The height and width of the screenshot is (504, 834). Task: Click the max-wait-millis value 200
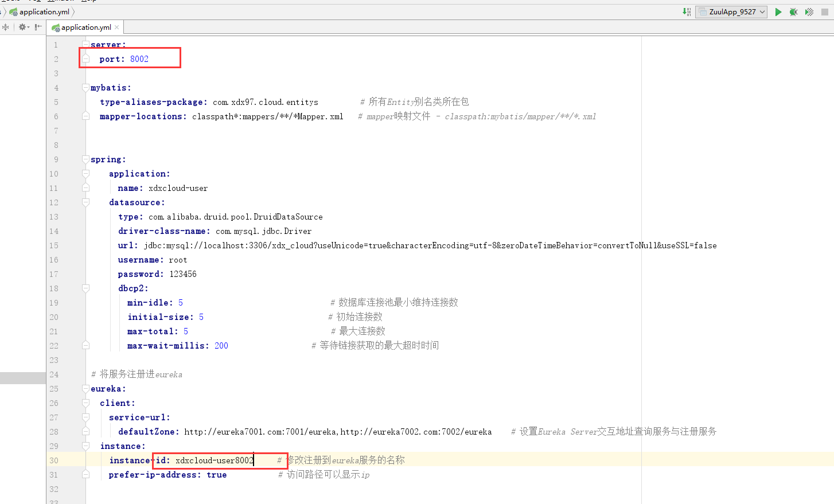pos(221,346)
